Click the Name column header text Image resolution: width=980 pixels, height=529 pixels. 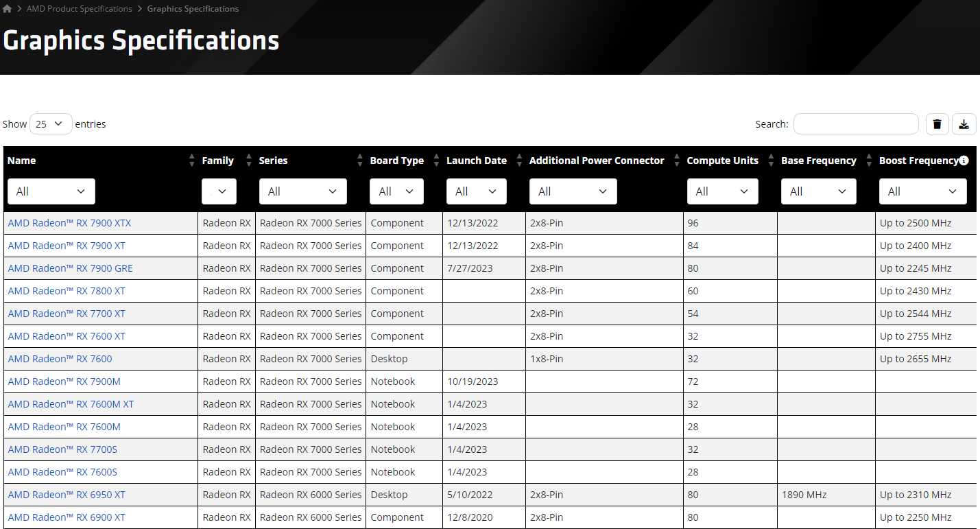pyautogui.click(x=22, y=161)
